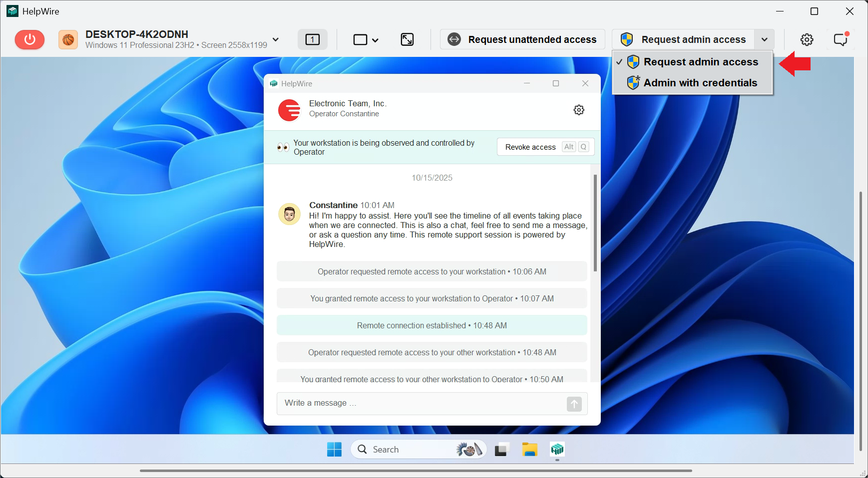Click the fullscreen expand icon in the toolbar

pos(407,39)
